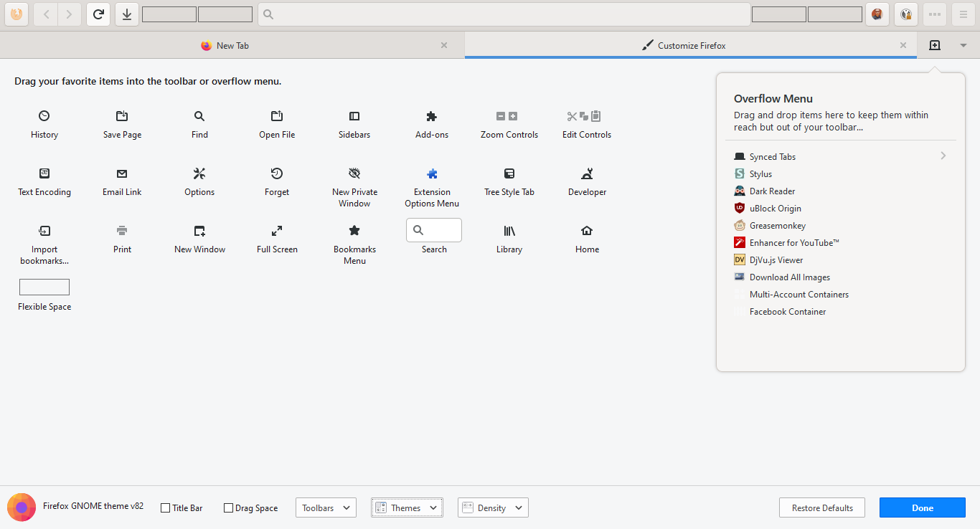Image resolution: width=980 pixels, height=529 pixels.
Task: Click the Options wrench icon
Action: click(x=199, y=173)
